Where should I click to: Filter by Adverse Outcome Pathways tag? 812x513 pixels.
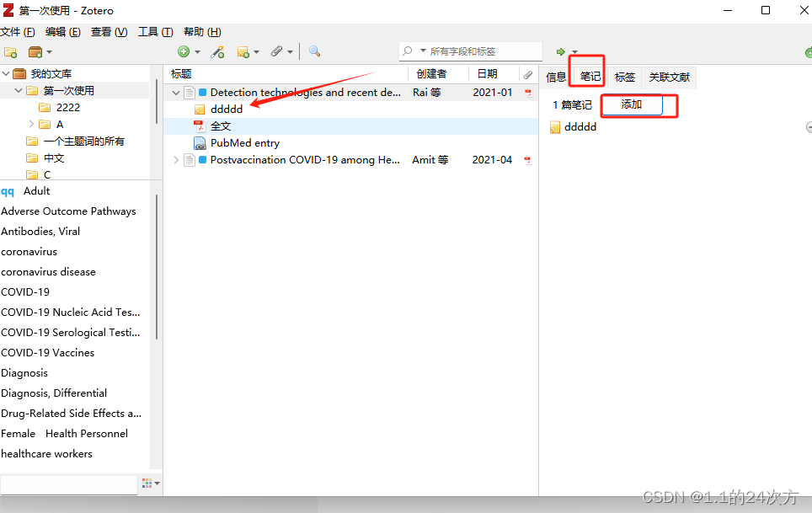[x=68, y=211]
